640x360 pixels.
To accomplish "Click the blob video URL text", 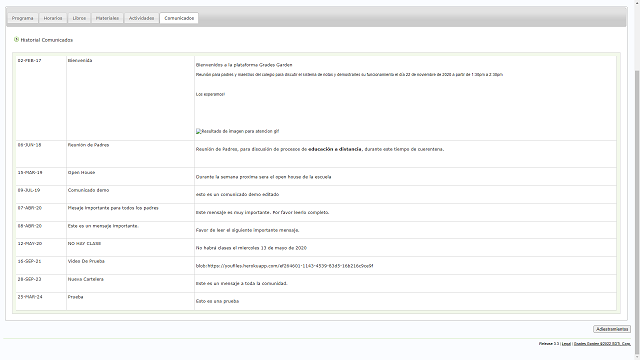I will (284, 266).
